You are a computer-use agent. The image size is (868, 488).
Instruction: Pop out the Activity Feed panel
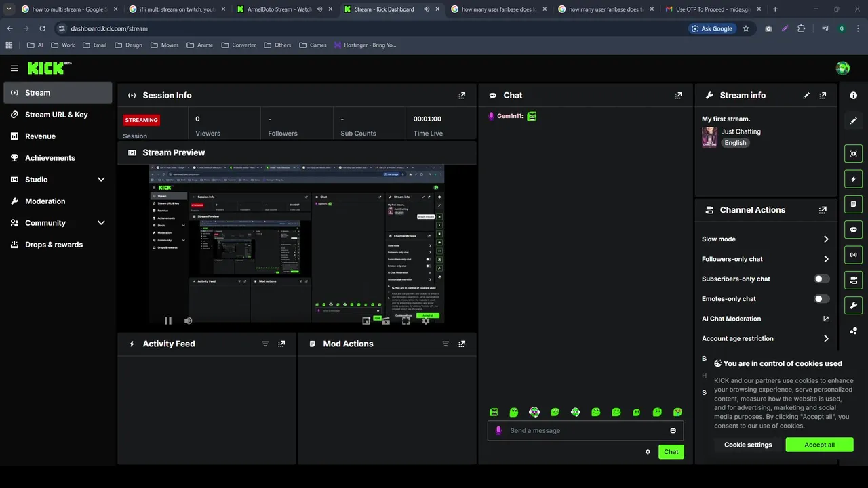coord(281,344)
